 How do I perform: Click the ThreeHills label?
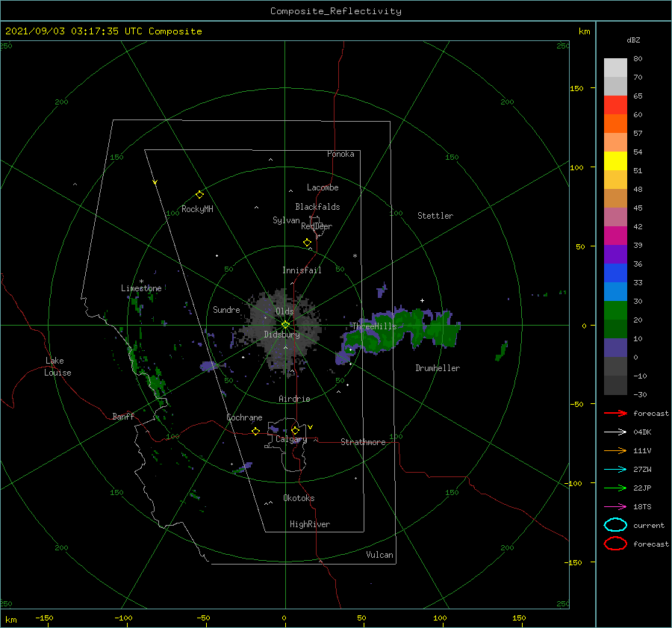(375, 326)
